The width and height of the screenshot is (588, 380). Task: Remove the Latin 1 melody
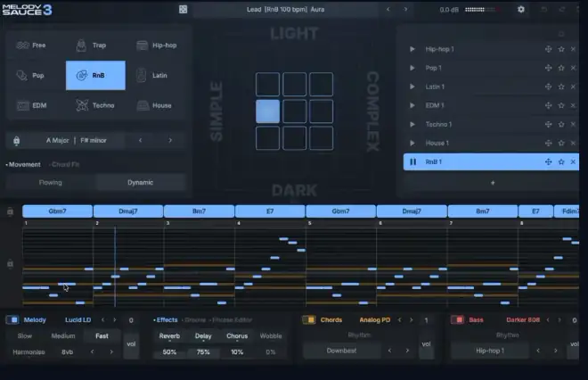(x=573, y=87)
